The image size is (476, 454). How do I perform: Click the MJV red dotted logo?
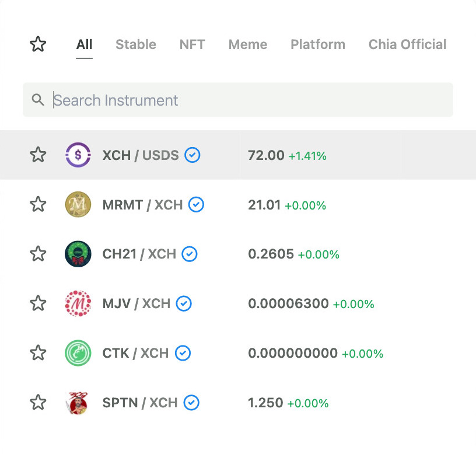(78, 303)
